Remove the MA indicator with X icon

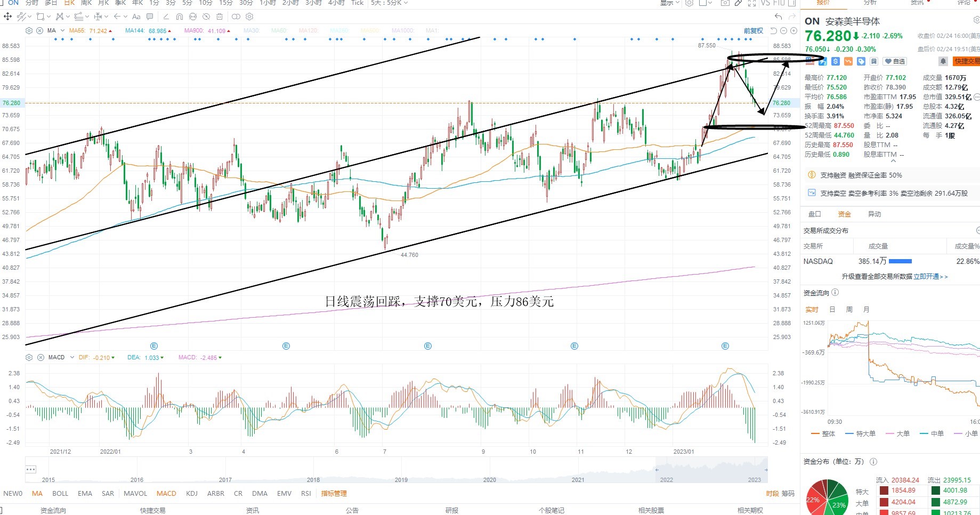(39, 30)
